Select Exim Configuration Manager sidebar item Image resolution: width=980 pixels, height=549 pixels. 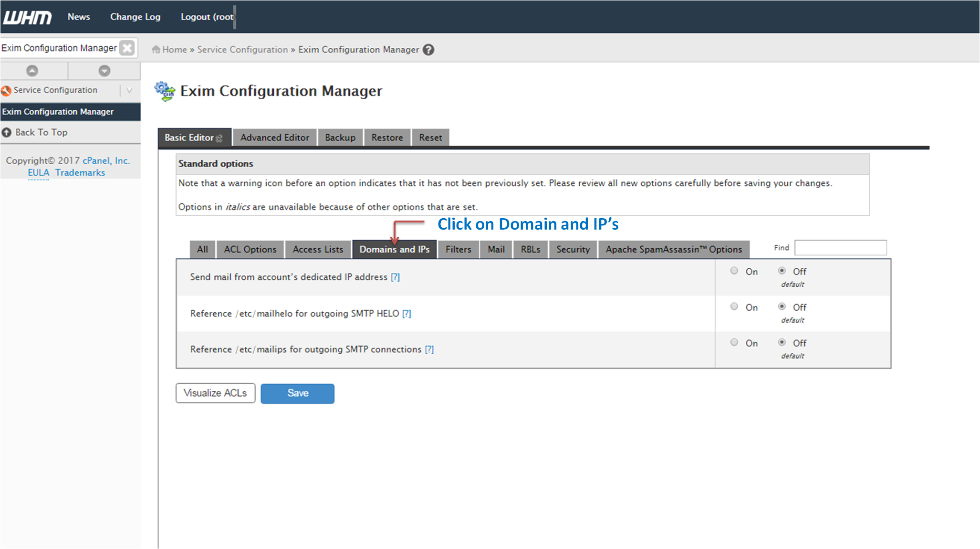click(x=70, y=112)
